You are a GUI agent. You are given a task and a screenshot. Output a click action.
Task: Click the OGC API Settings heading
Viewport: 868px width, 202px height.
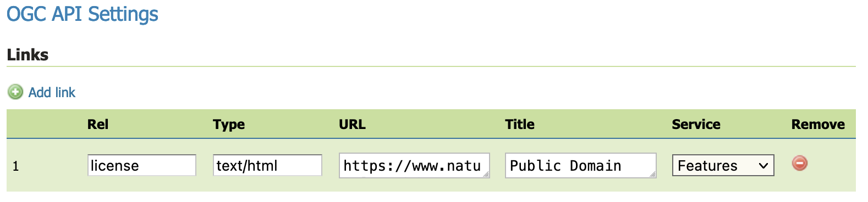[x=83, y=14]
